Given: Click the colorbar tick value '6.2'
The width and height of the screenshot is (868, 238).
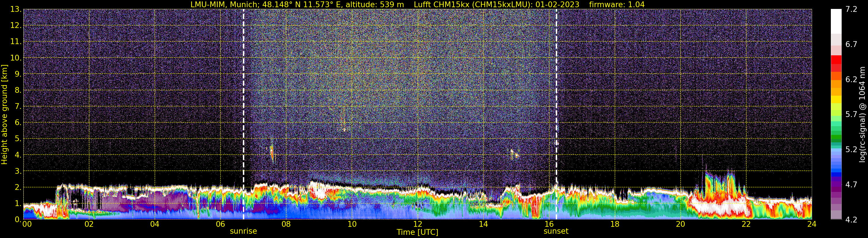Looking at the screenshot, I should (x=851, y=79).
